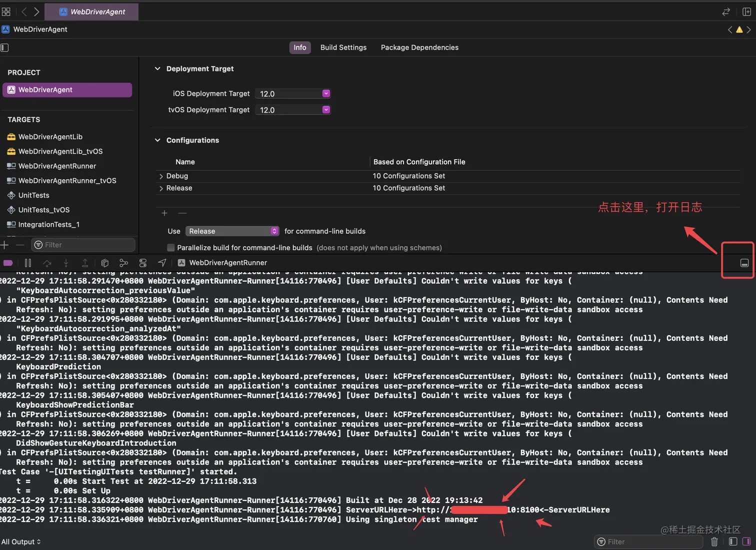Screen dimensions: 756x550
Task: Step into the function
Action: click(x=66, y=263)
